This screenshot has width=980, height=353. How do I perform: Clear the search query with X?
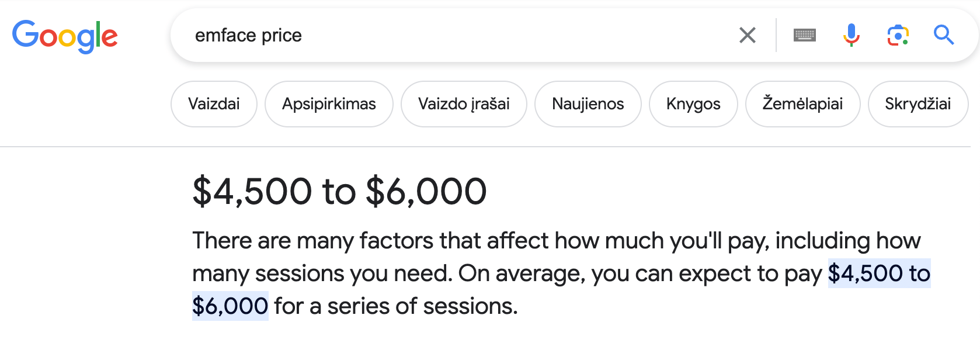pos(747,35)
